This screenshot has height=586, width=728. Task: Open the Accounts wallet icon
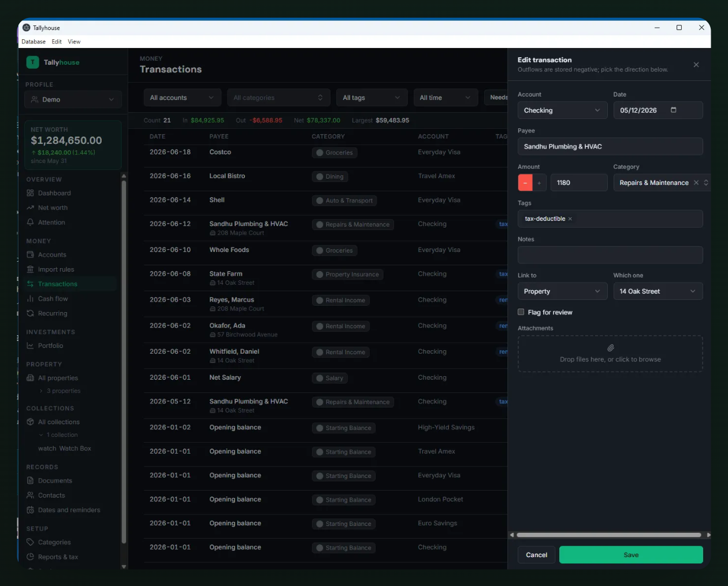(30, 254)
